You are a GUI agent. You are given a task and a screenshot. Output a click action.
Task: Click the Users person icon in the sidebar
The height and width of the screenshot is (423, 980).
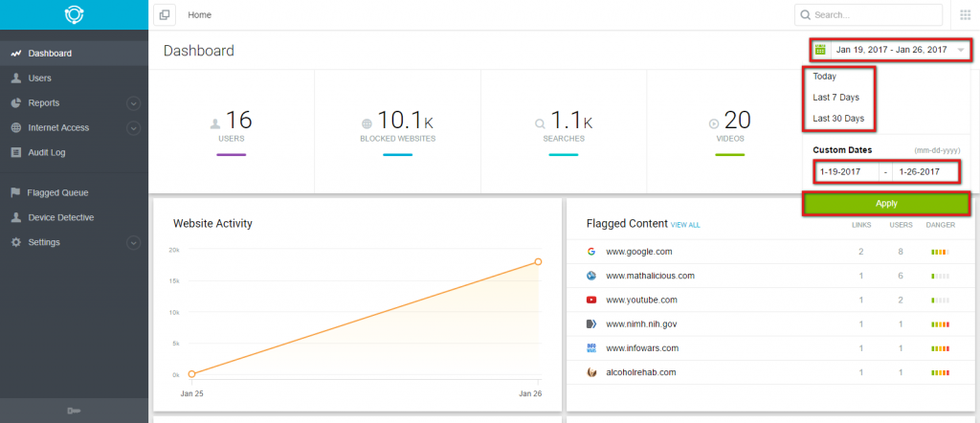[16, 78]
